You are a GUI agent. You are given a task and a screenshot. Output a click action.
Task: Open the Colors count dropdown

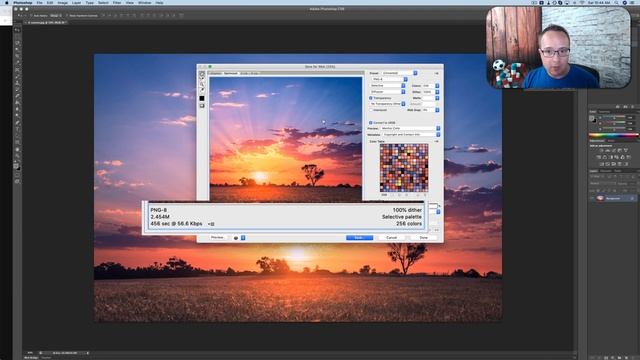point(431,86)
